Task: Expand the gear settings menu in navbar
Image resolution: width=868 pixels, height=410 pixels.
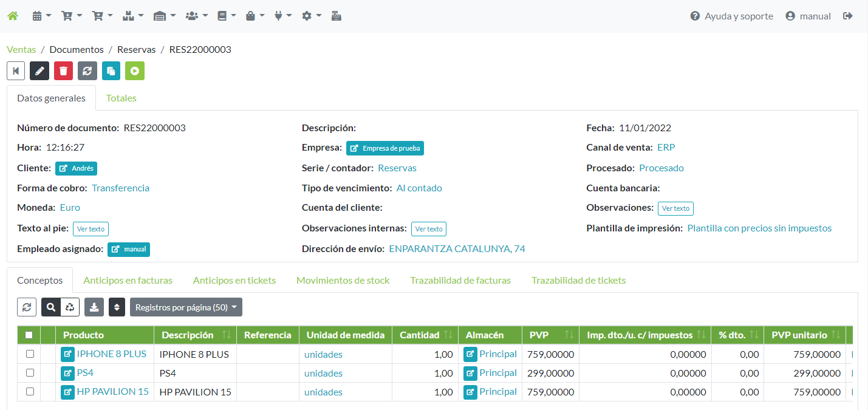Action: (x=311, y=16)
